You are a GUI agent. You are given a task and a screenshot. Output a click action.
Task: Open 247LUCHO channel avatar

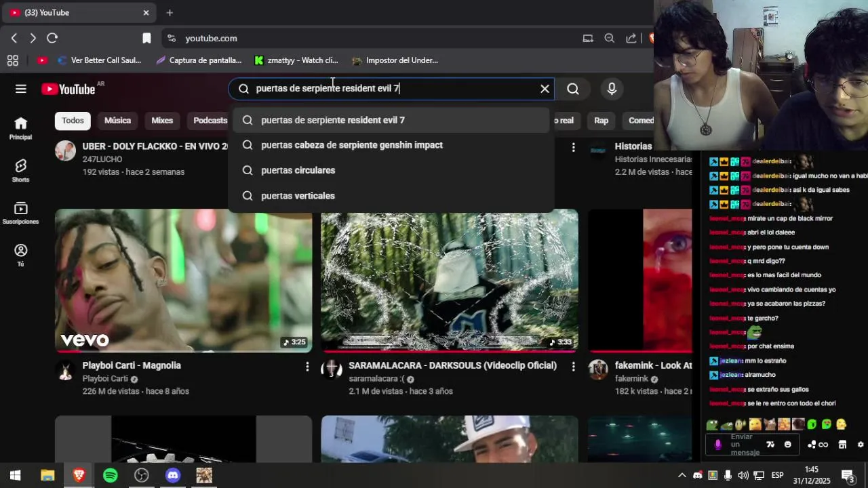[x=66, y=150]
